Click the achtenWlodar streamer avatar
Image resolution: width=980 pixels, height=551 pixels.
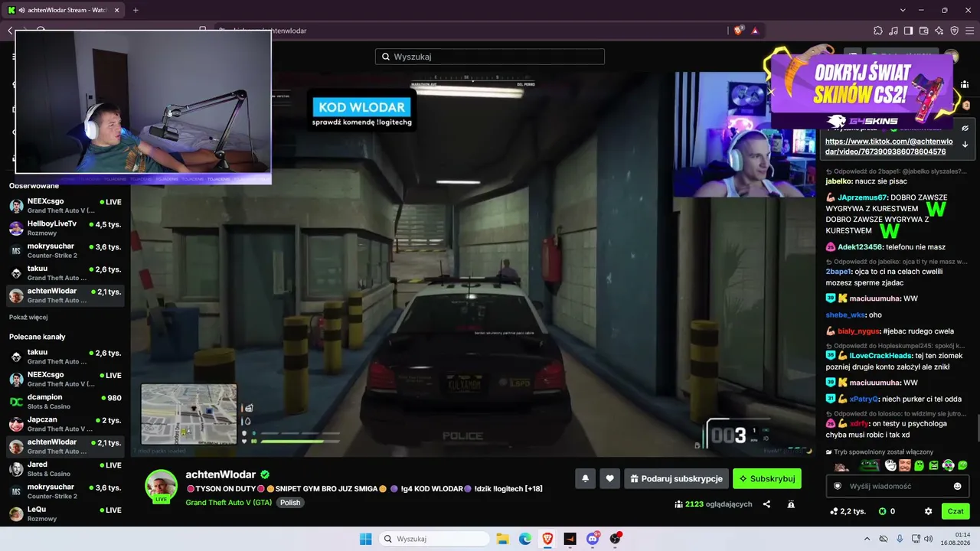click(x=162, y=485)
